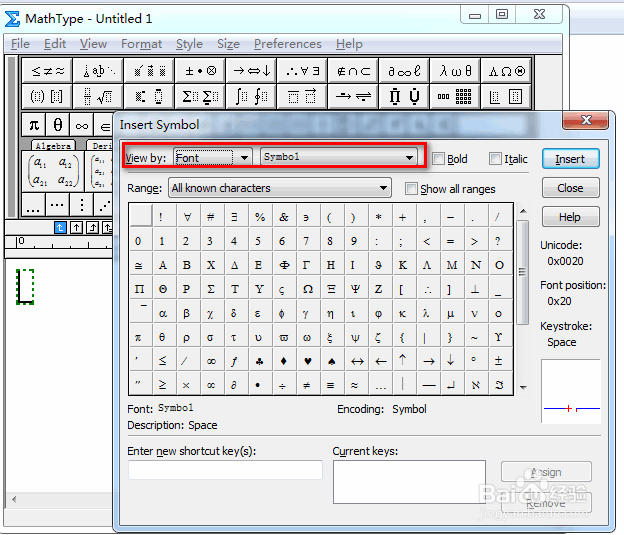Select the left-right arrow symbol in grid
The image size is (624, 535).
tap(357, 361)
